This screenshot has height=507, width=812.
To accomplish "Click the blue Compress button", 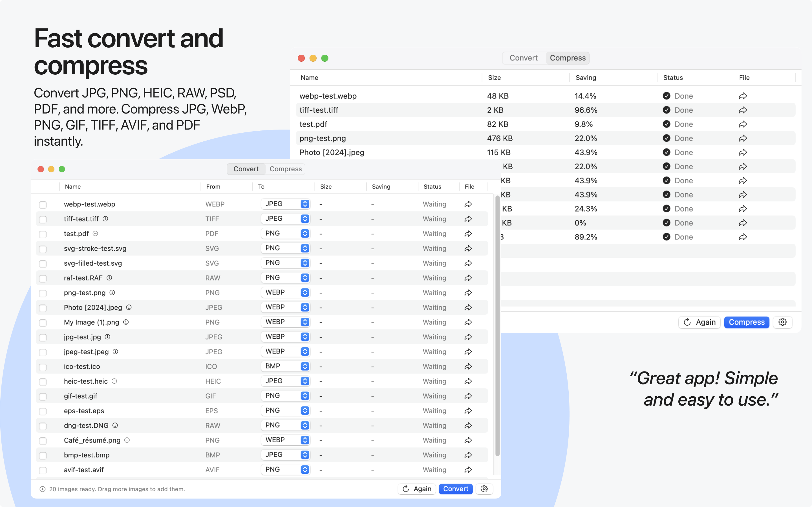I will (746, 322).
